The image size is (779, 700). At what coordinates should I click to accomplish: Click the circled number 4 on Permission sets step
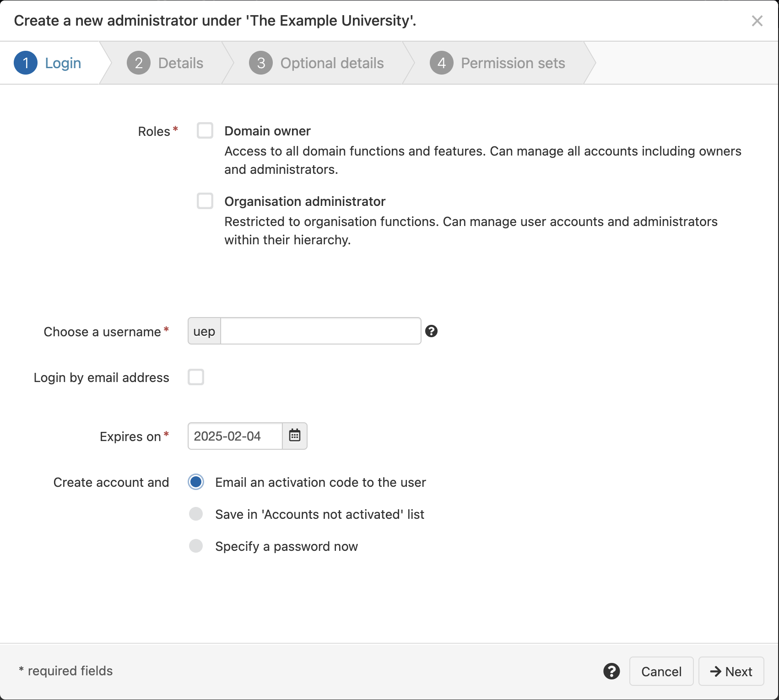click(x=442, y=63)
